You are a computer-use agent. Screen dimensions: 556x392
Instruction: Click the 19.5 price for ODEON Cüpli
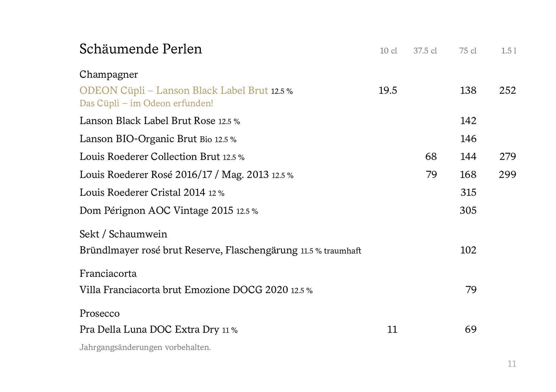tap(388, 91)
